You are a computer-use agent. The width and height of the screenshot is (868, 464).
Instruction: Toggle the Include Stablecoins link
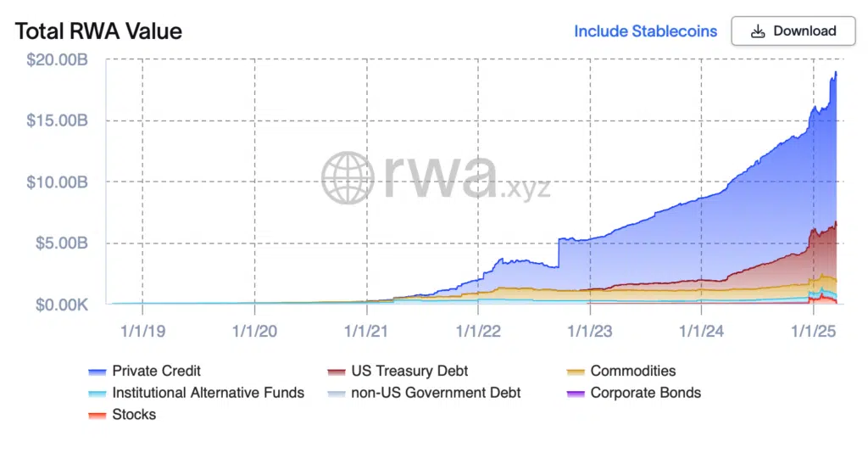tap(645, 31)
